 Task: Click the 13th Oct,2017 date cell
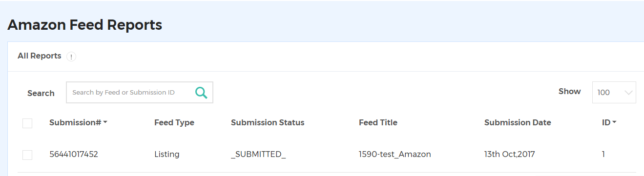[510, 155]
